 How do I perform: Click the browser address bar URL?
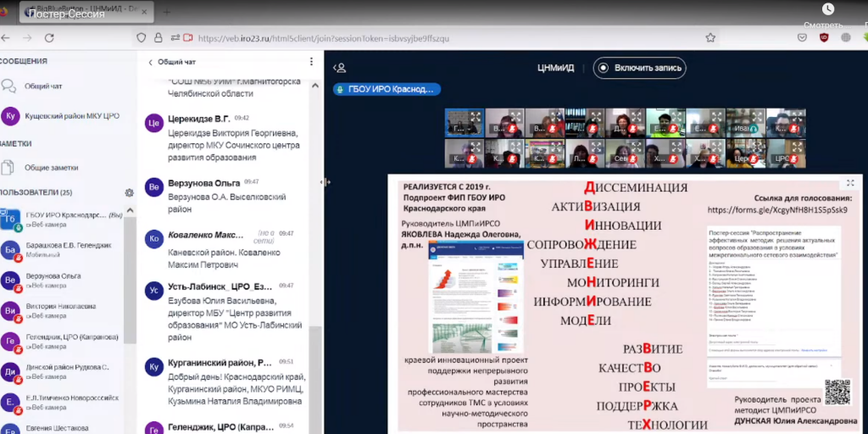[322, 38]
